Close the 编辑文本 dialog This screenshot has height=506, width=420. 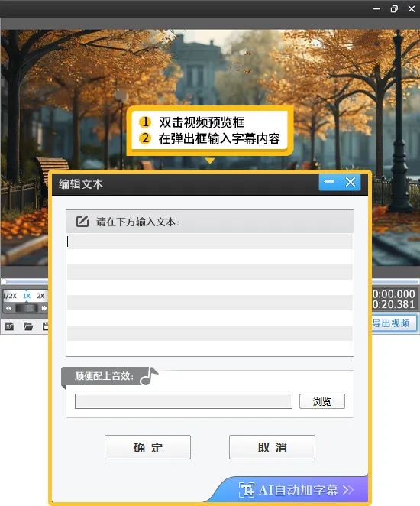(351, 182)
